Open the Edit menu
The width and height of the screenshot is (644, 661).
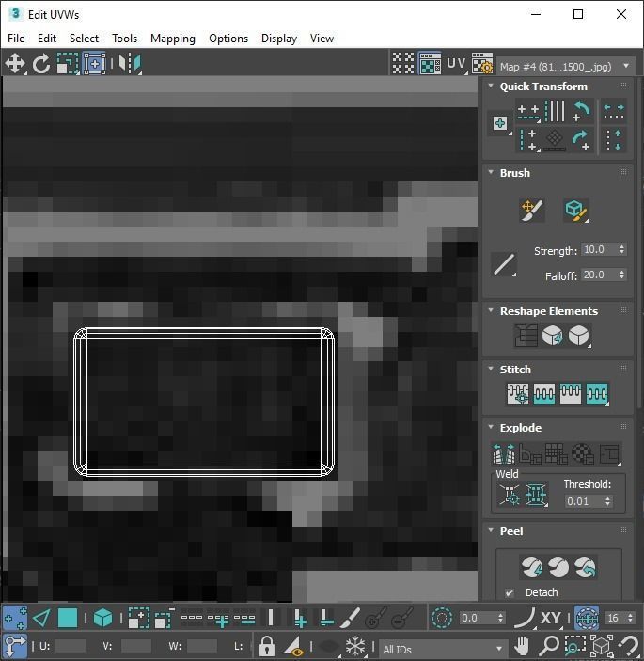point(47,39)
